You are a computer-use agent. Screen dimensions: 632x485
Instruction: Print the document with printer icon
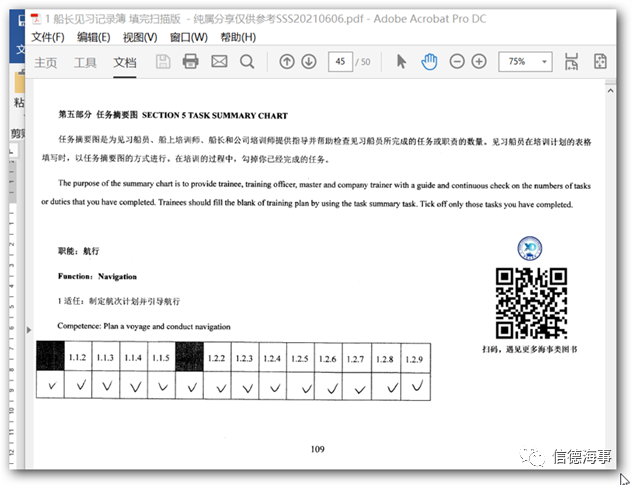[x=190, y=62]
